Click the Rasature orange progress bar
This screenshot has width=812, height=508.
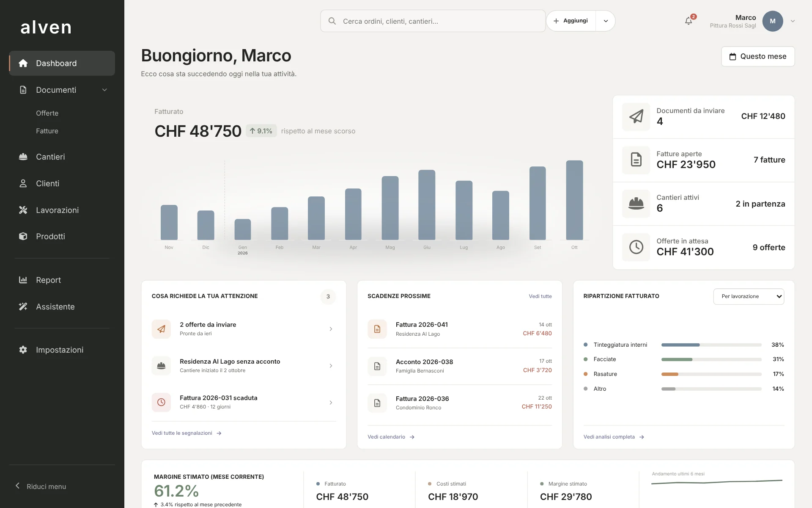(x=670, y=374)
